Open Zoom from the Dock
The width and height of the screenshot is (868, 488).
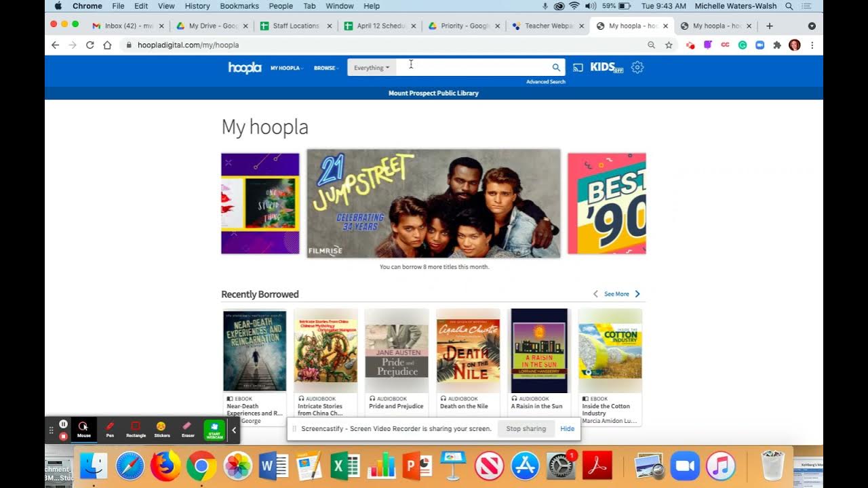click(685, 466)
